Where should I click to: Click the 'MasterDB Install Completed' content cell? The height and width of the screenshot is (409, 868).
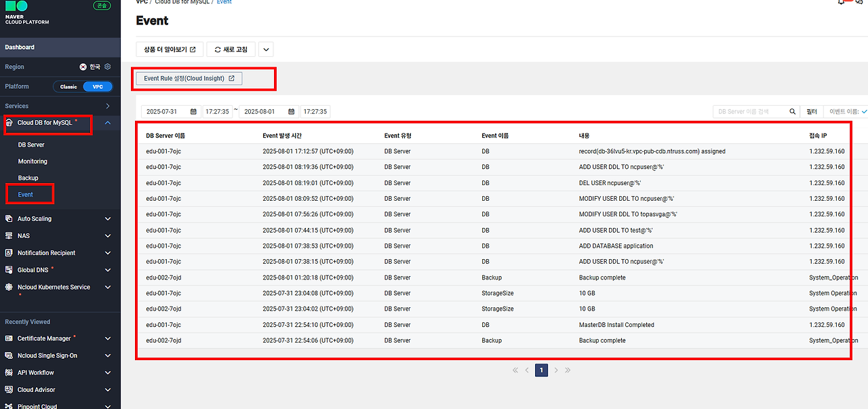[616, 325]
